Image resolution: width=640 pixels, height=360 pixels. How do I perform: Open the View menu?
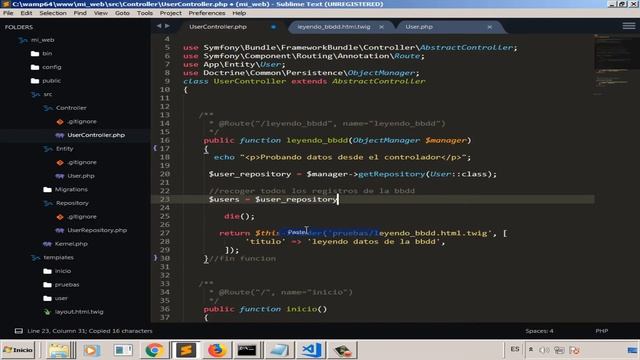100,13
